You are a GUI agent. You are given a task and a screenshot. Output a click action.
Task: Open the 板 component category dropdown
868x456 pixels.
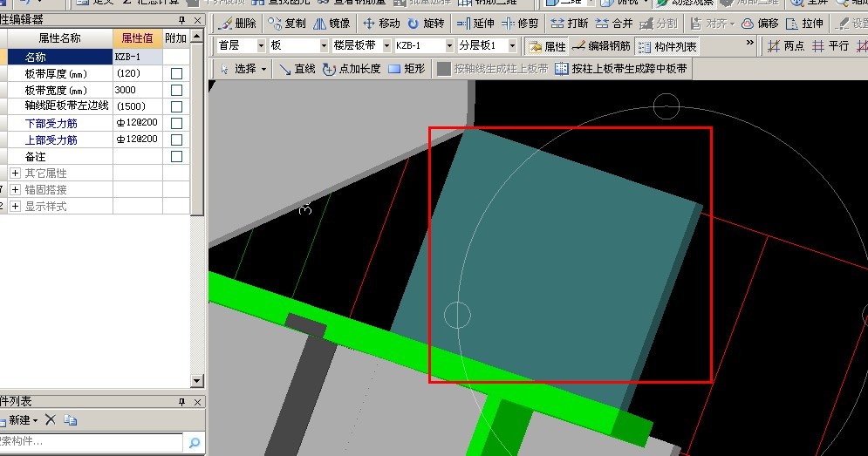pyautogui.click(x=324, y=45)
